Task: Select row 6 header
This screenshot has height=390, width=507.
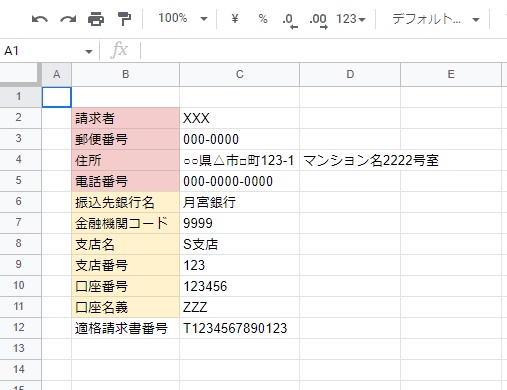Action: (20, 201)
